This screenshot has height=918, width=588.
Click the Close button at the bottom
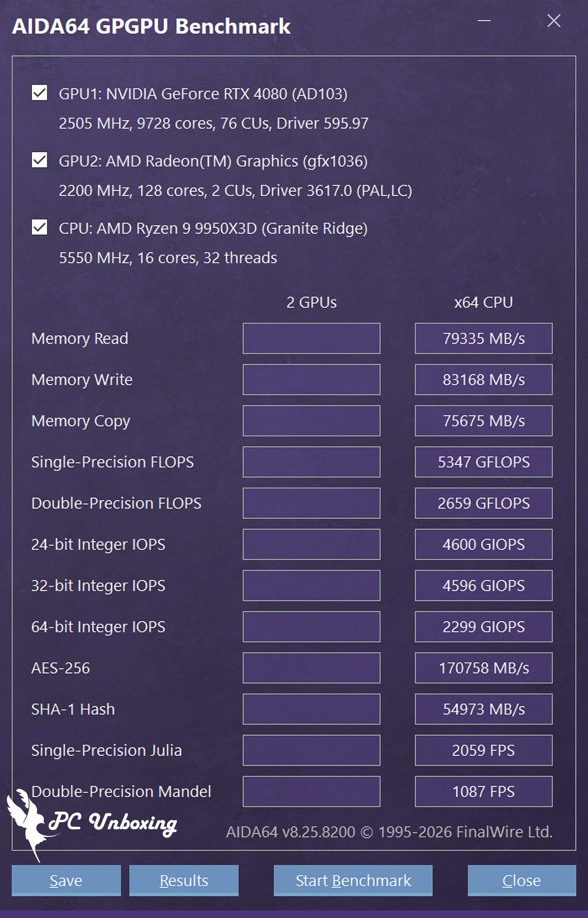[521, 880]
